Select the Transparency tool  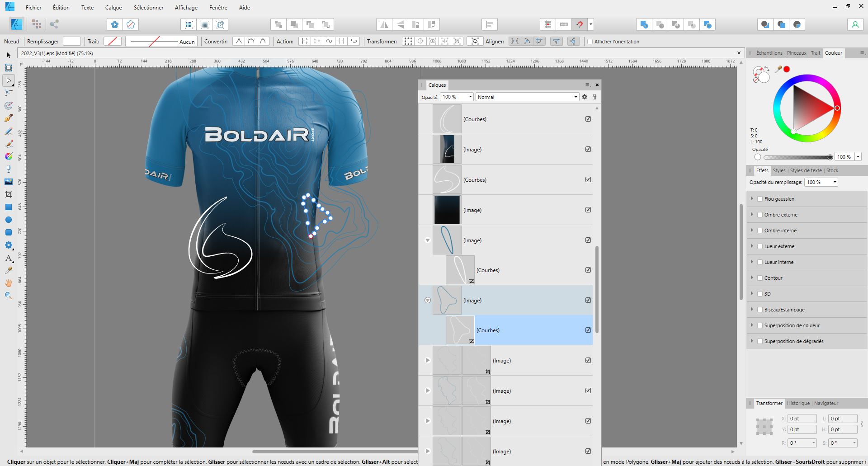click(x=9, y=169)
